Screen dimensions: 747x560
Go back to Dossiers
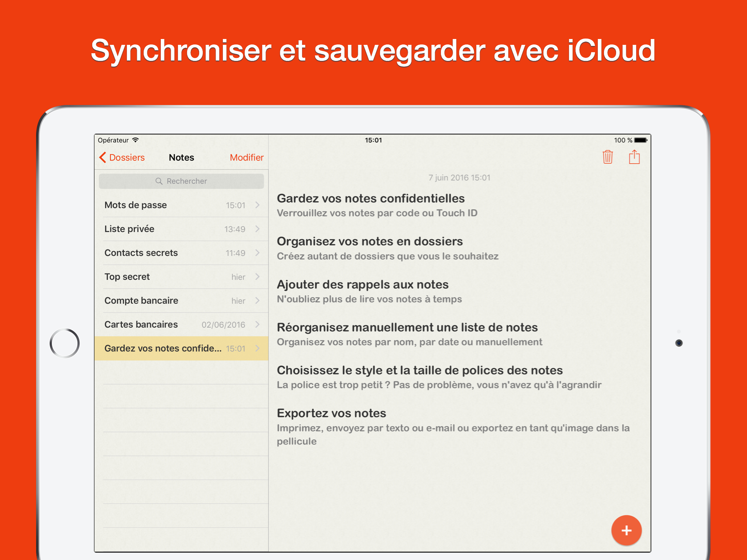pyautogui.click(x=127, y=157)
